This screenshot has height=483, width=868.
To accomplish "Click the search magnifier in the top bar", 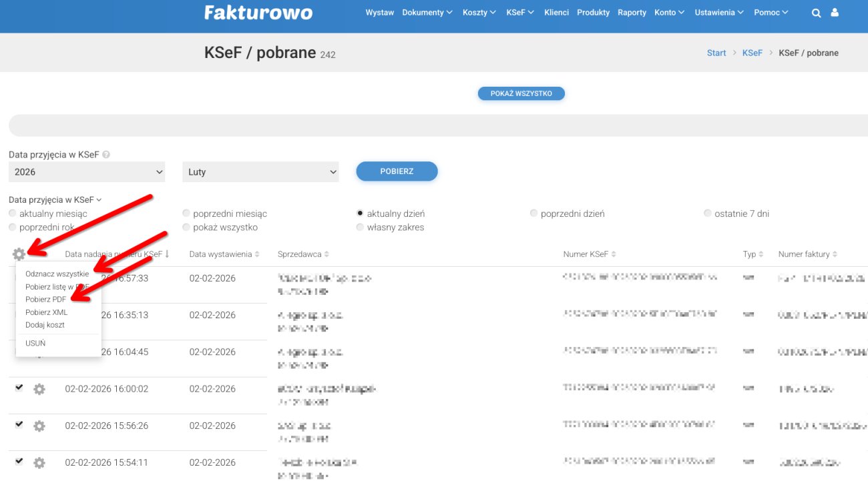I will click(x=816, y=12).
